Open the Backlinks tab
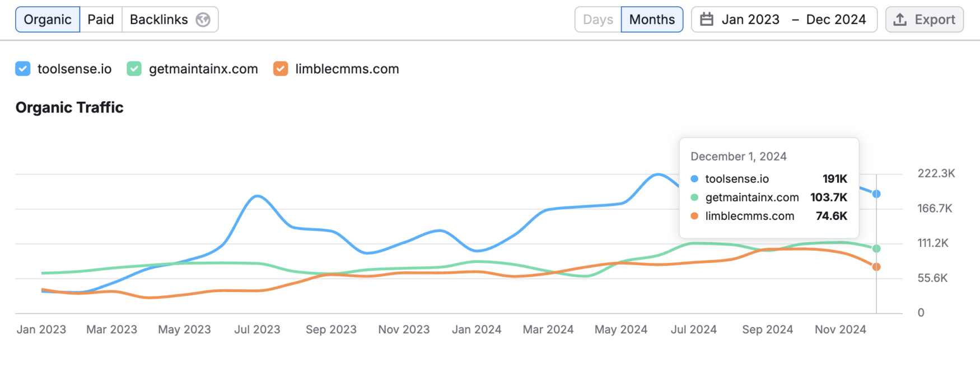This screenshot has height=368, width=980. 159,20
